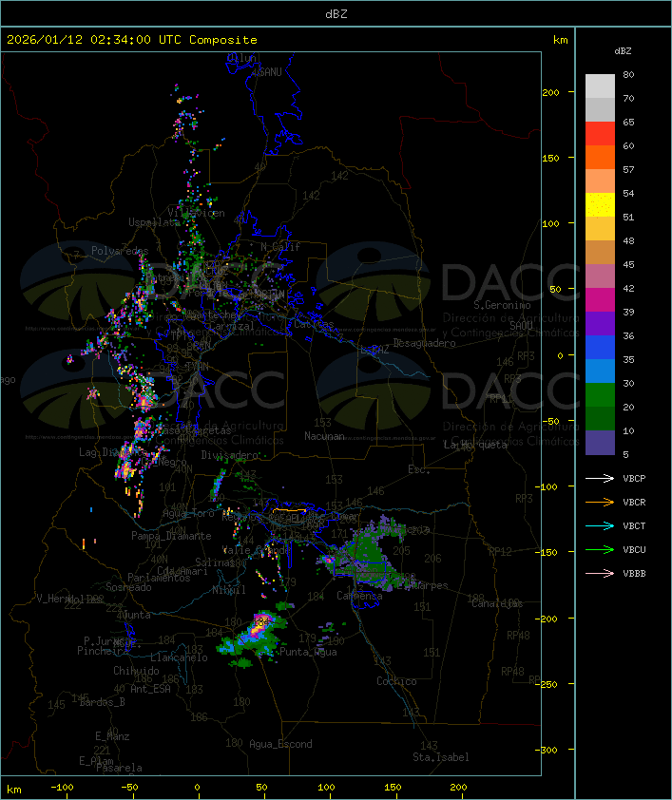This screenshot has height=800, width=672.
Task: Click the 2026/01/12 02:34:00 UTC Composite timestamp
Action: click(132, 40)
